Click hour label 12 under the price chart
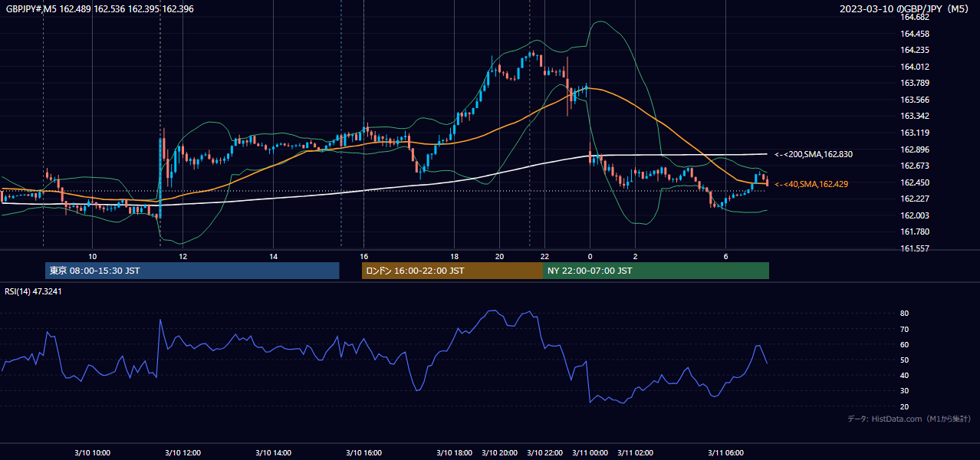Screen dimensions: 980x460 click(x=183, y=256)
